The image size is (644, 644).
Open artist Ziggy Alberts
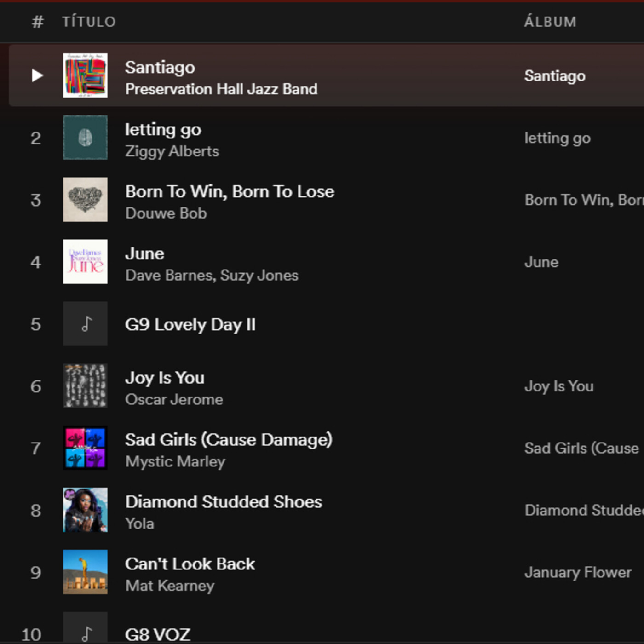coord(172,151)
